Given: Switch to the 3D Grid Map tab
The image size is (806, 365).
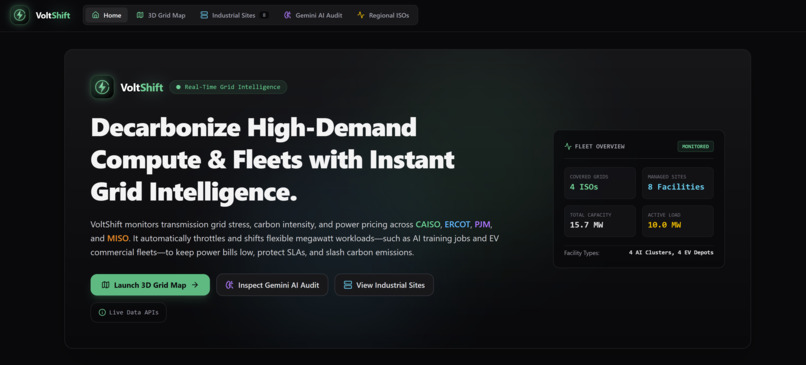Looking at the screenshot, I should tap(161, 15).
